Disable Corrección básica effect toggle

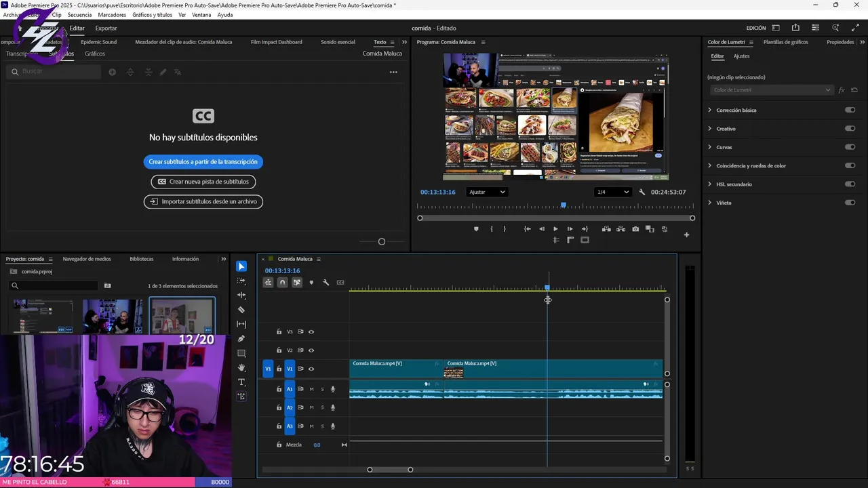pos(850,110)
